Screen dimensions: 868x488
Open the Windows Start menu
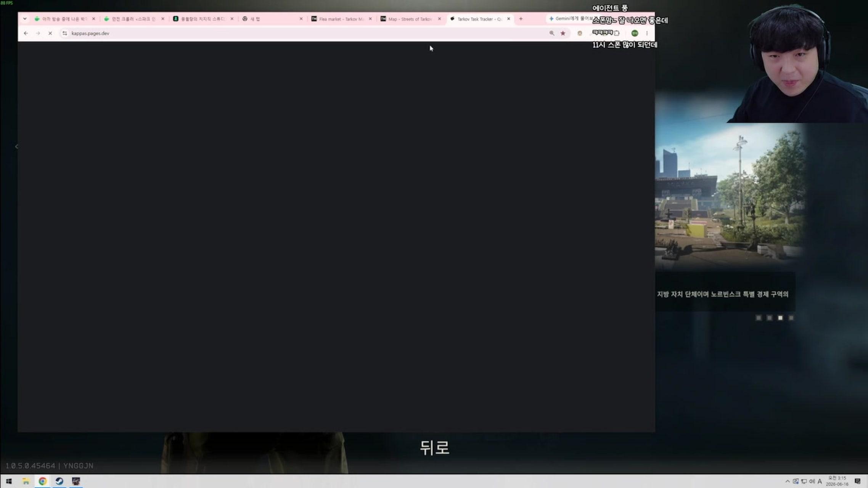pos(9,481)
